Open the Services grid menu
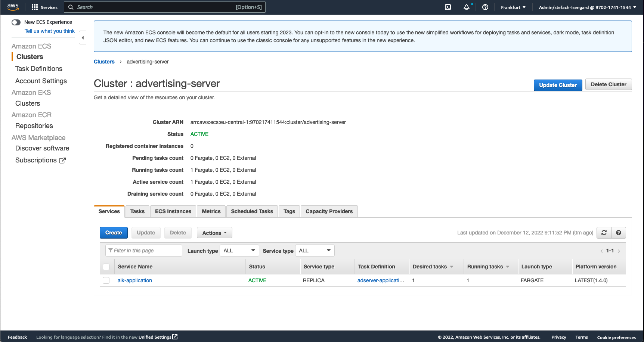Screen dimensions: 644x342 [44, 7]
